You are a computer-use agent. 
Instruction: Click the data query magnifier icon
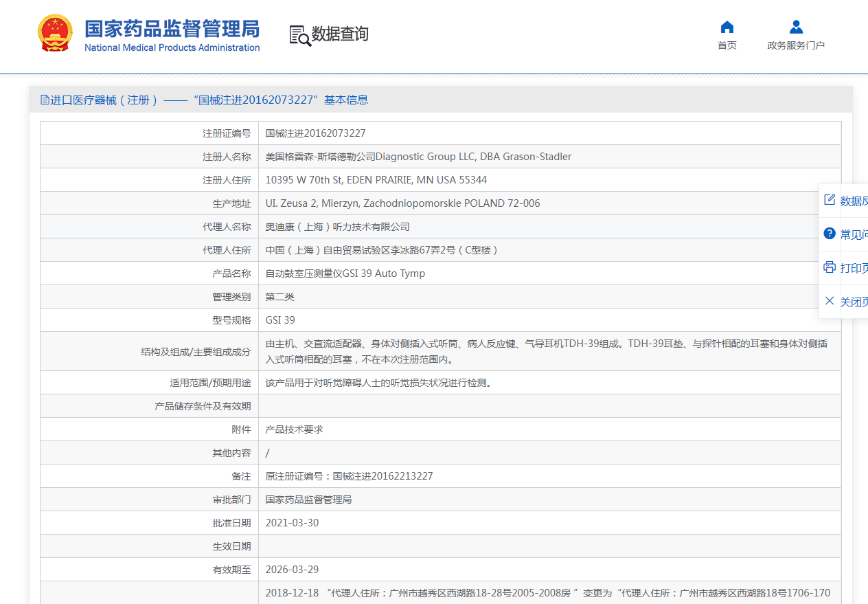[x=300, y=35]
